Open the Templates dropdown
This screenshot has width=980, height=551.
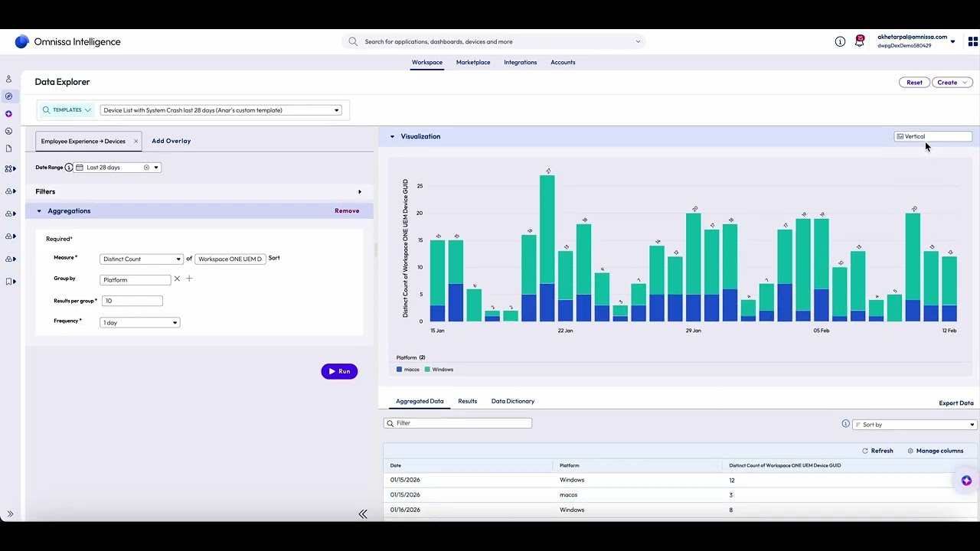67,110
